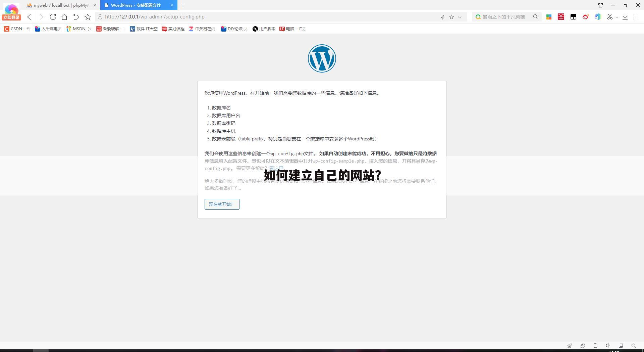644x352 pixels.
Task: Bookmark this page with address bar star
Action: 451,17
